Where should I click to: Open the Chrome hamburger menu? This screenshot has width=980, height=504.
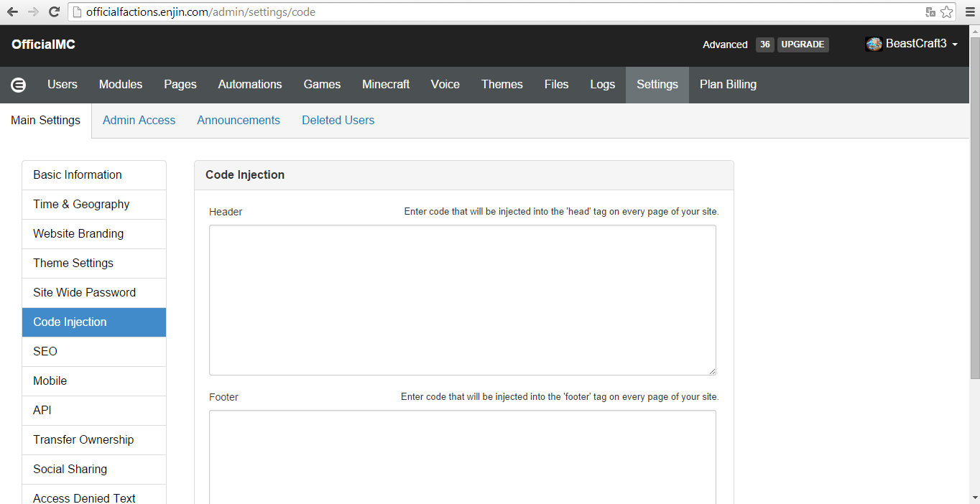969,11
